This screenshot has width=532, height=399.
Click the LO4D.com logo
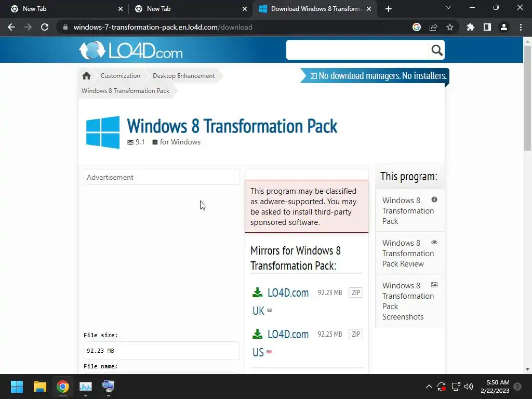tap(131, 50)
